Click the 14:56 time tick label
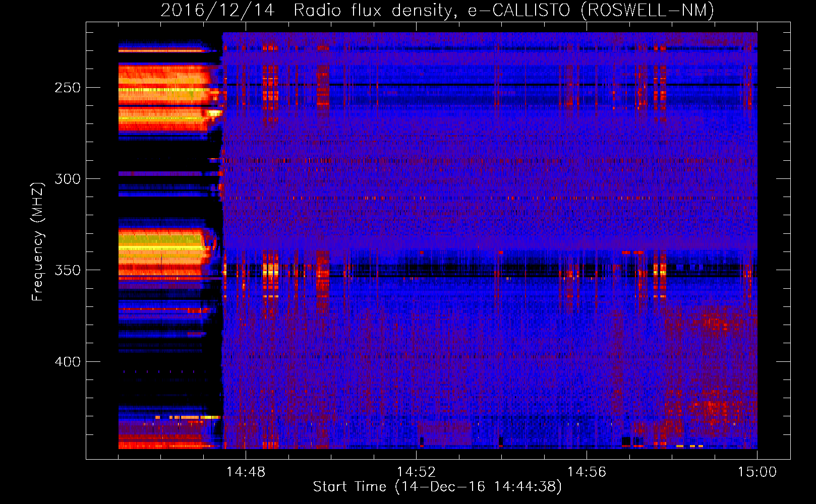 (587, 472)
